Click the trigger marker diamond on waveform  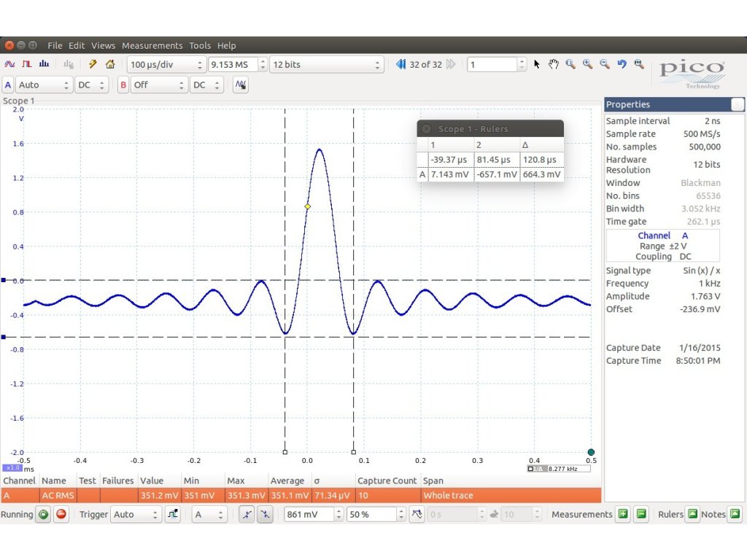[307, 206]
